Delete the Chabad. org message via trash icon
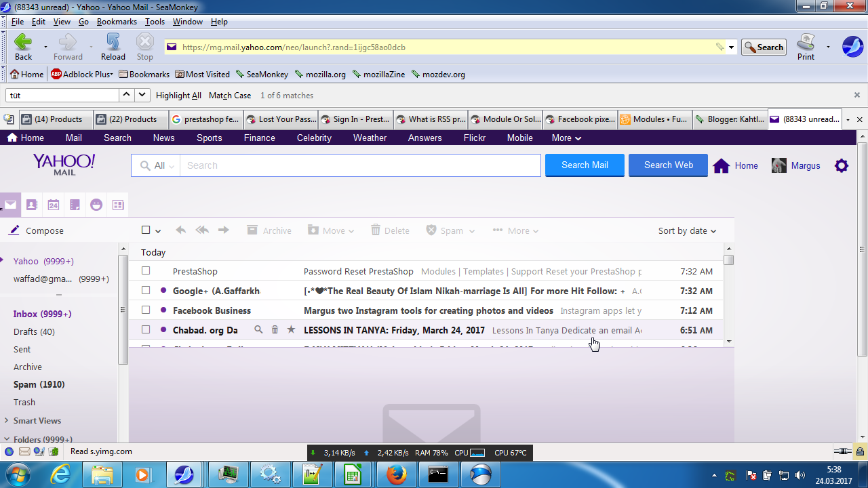Screen dimensions: 868x488 (x=275, y=330)
